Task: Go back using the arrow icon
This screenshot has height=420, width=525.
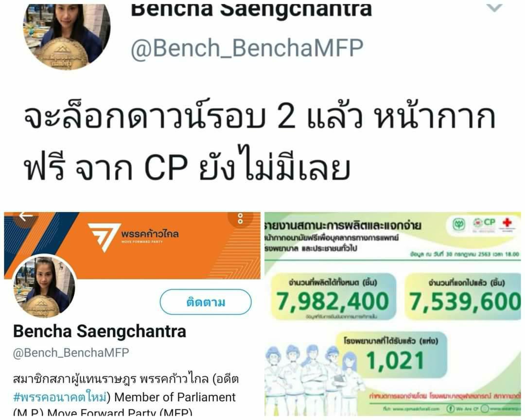Action: (x=25, y=216)
